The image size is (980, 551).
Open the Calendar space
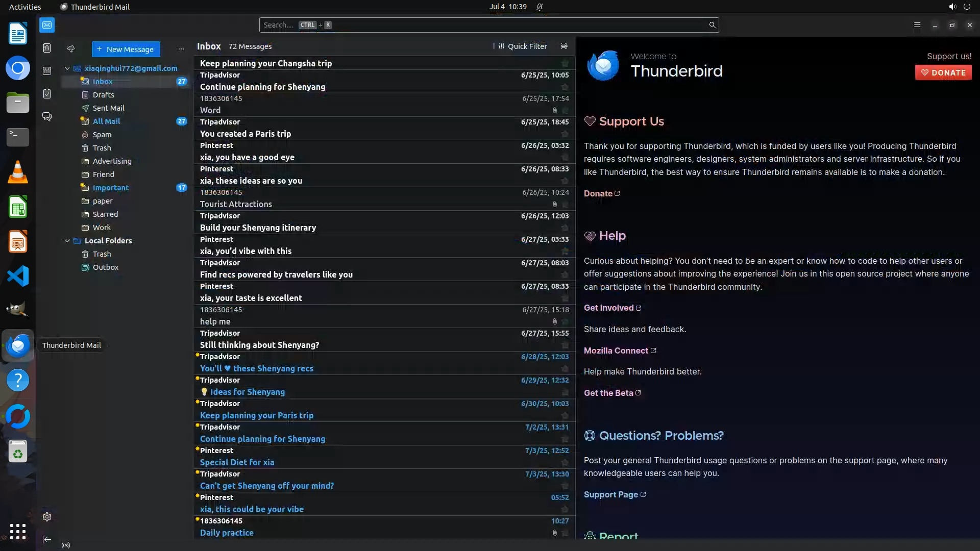[47, 71]
